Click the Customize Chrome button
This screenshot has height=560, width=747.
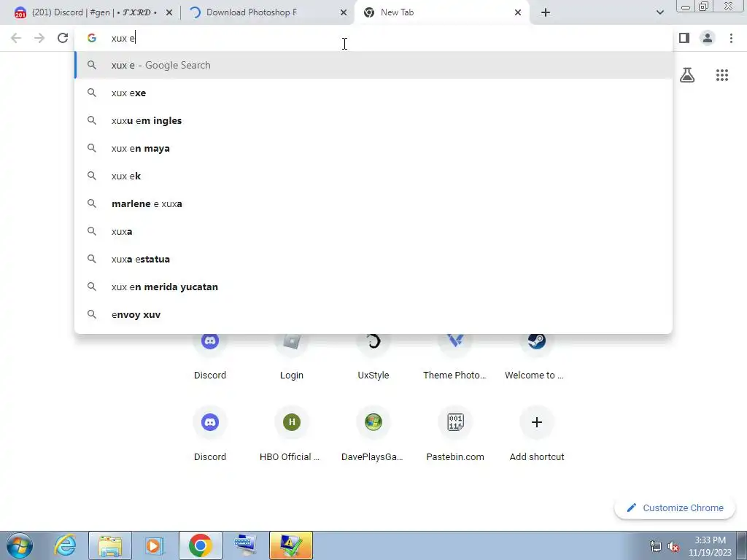pos(675,508)
